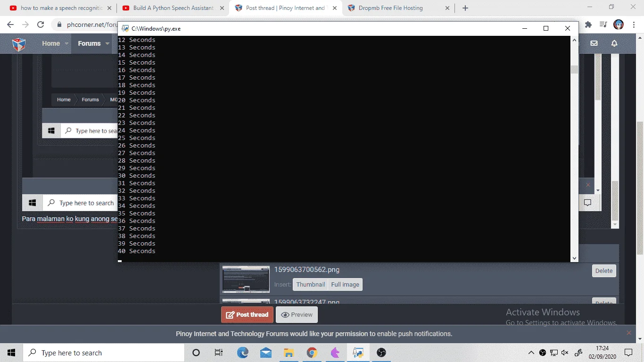
Task: Click the 1599063700562.png file name
Action: [307, 270]
